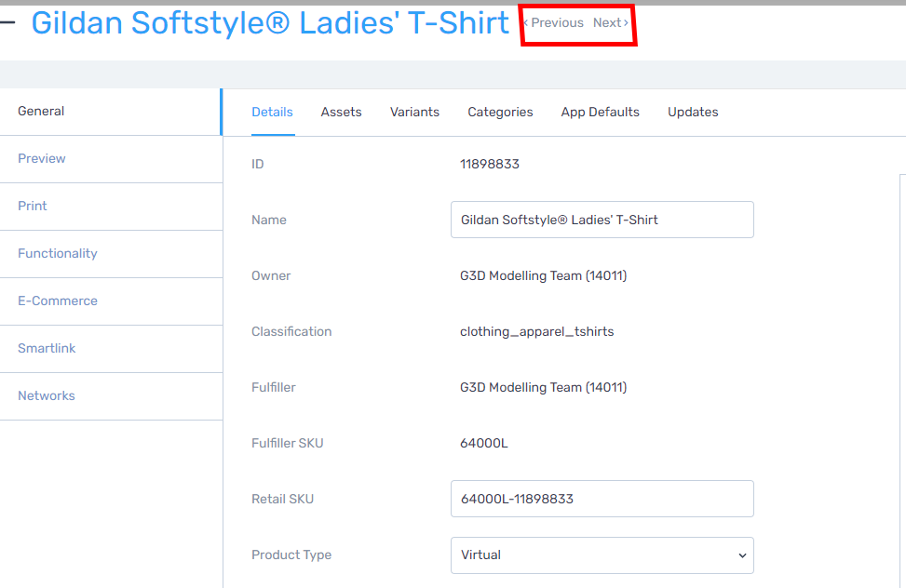Go to the Previous product
This screenshot has width=906, height=588.
point(554,23)
